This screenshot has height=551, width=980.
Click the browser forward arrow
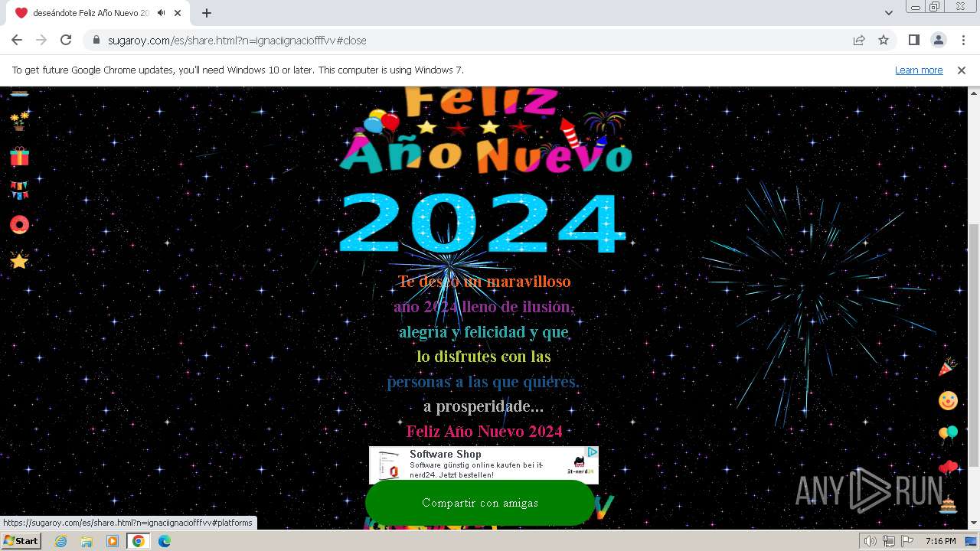[x=41, y=40]
